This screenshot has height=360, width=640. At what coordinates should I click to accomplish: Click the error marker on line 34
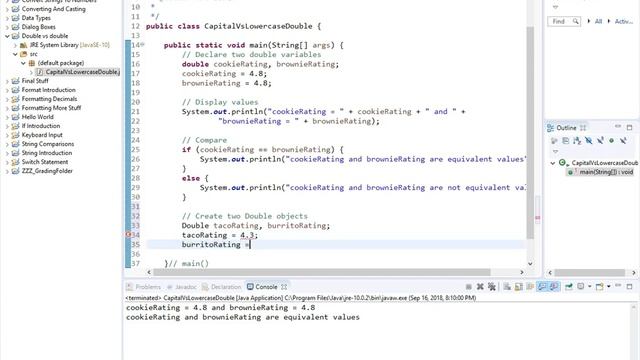[128, 235]
